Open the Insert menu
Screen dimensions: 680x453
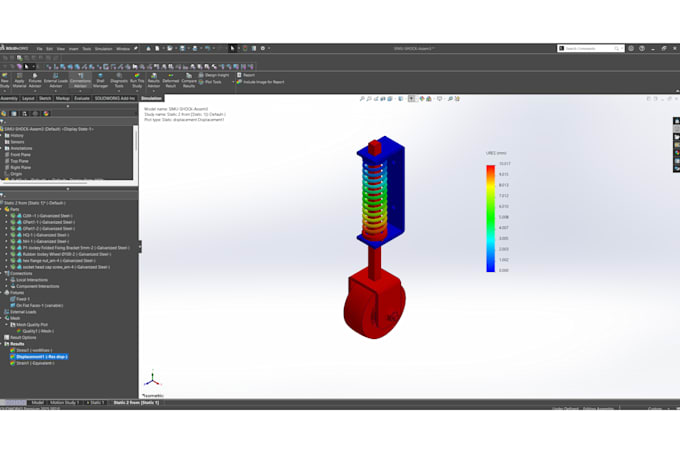coord(74,49)
